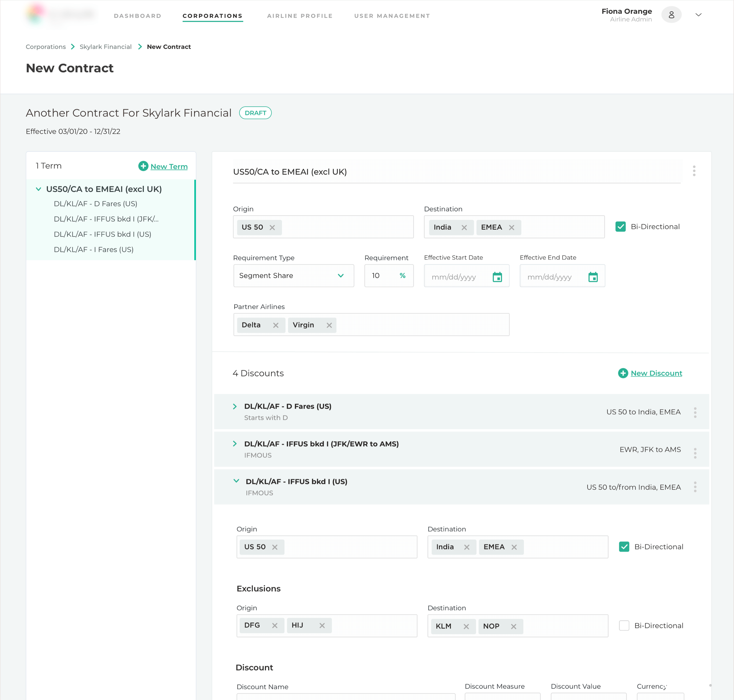The width and height of the screenshot is (734, 700).
Task: Remove the Delta partner airline chip
Action: tap(276, 325)
